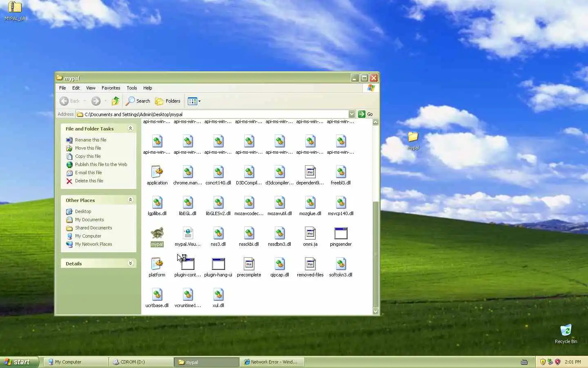Viewport: 588px width, 368px height.
Task: Open the Back button history dropdown arrow
Action: [85, 101]
